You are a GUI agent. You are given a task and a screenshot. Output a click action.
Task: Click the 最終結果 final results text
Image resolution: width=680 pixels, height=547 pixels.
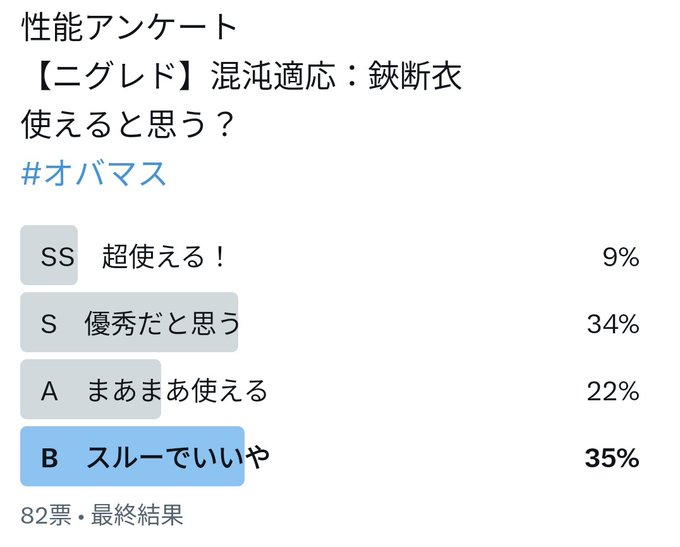click(137, 515)
